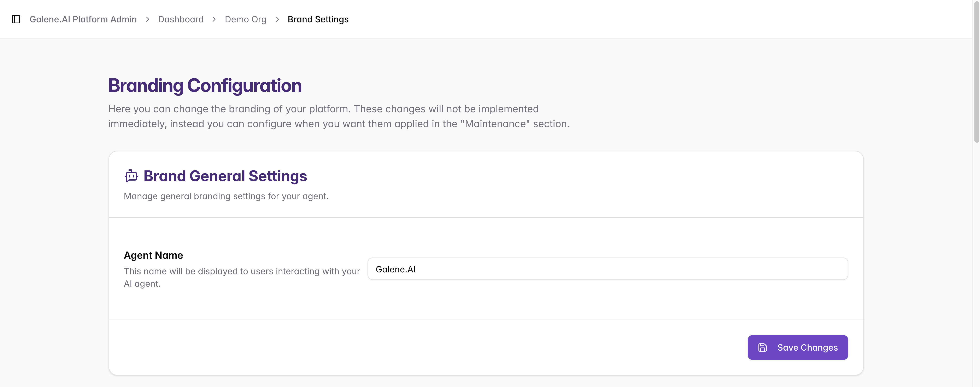The height and width of the screenshot is (387, 980).
Task: Click the robot icon beside Brand General Settings
Action: tap(131, 176)
